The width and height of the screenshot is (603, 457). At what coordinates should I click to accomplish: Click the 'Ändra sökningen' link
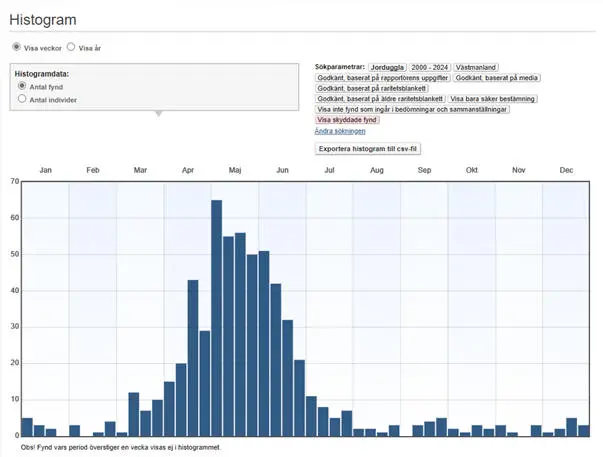(341, 131)
